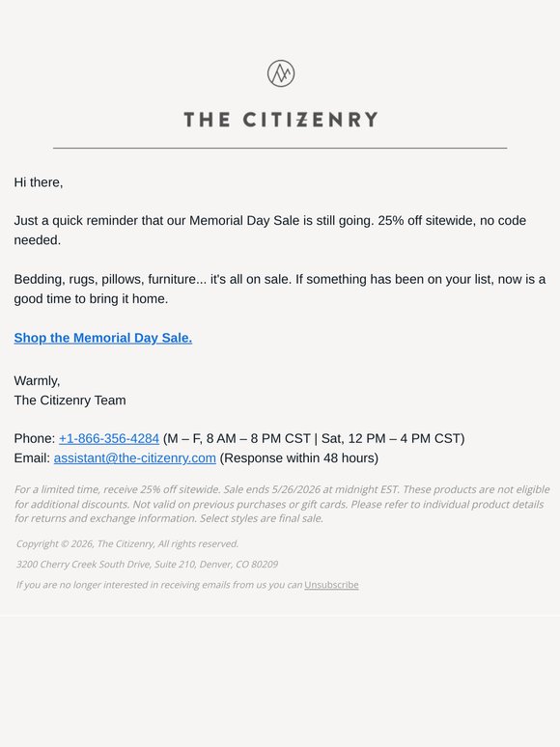This screenshot has height=747, width=560.
Task: Open the Shop the Memorial Day Sale link
Action: [x=103, y=338]
